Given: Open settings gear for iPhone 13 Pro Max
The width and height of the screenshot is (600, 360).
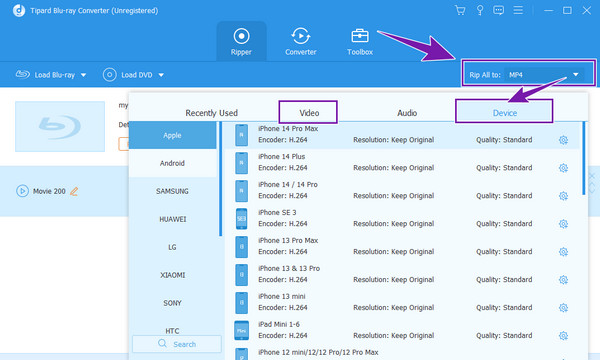Looking at the screenshot, I should point(563,252).
